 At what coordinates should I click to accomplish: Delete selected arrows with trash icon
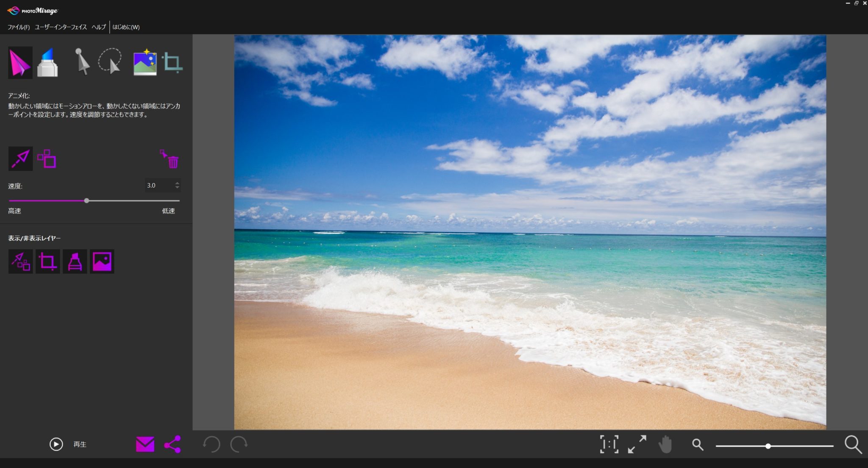pyautogui.click(x=170, y=159)
